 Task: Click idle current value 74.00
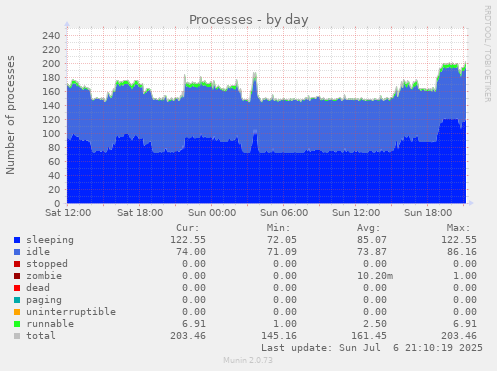point(191,252)
